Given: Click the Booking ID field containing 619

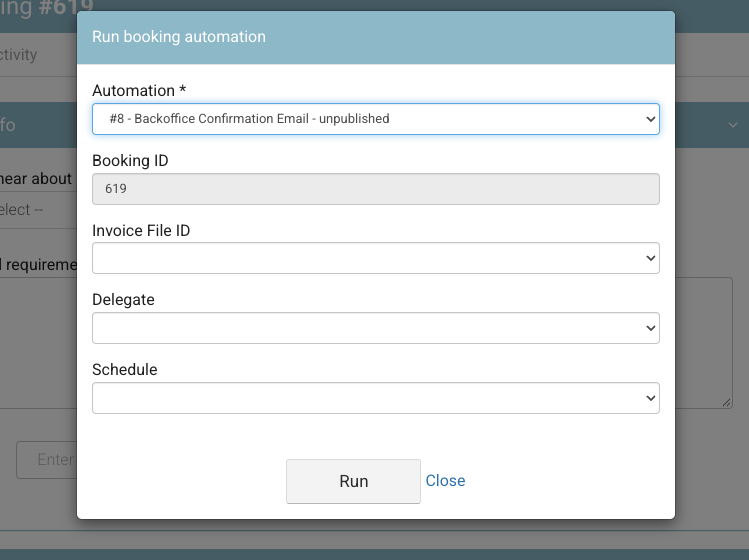Looking at the screenshot, I should (375, 189).
